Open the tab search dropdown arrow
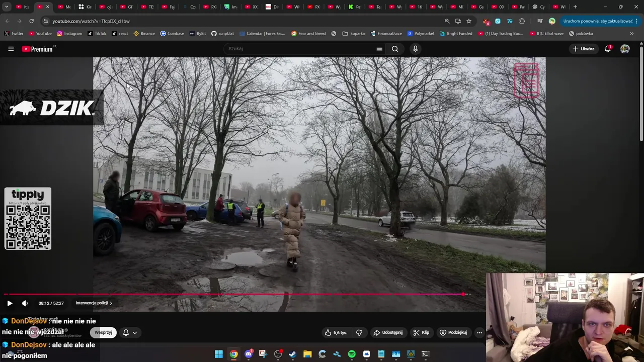 pyautogui.click(x=7, y=7)
